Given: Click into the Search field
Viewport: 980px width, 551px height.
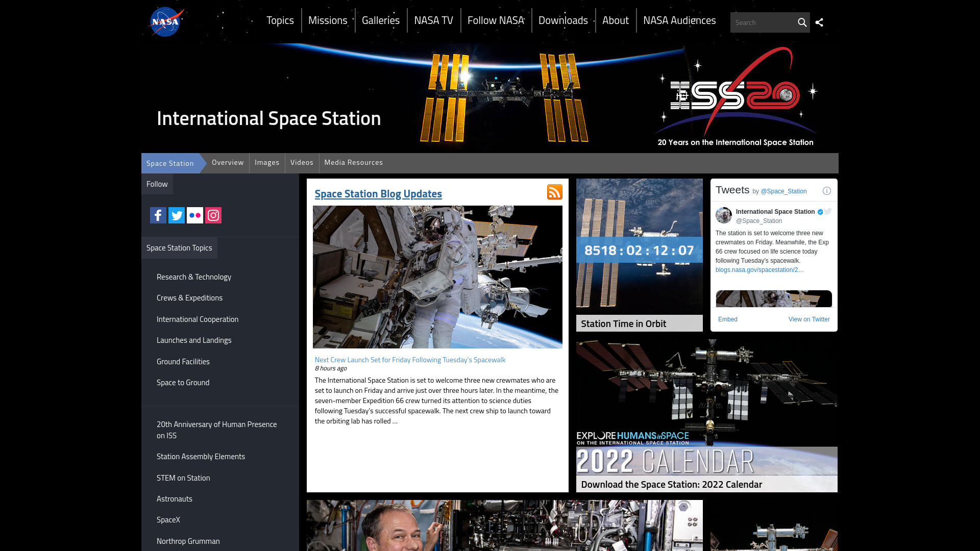Looking at the screenshot, I should [763, 22].
